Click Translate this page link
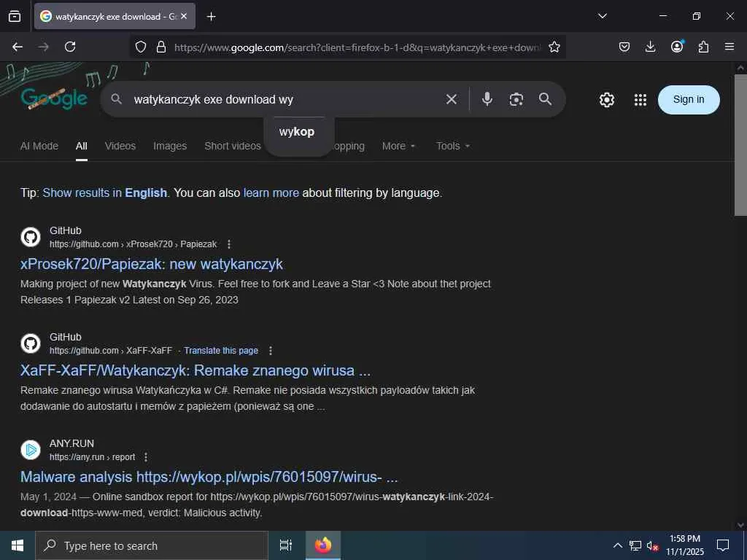The width and height of the screenshot is (747, 560). (221, 351)
